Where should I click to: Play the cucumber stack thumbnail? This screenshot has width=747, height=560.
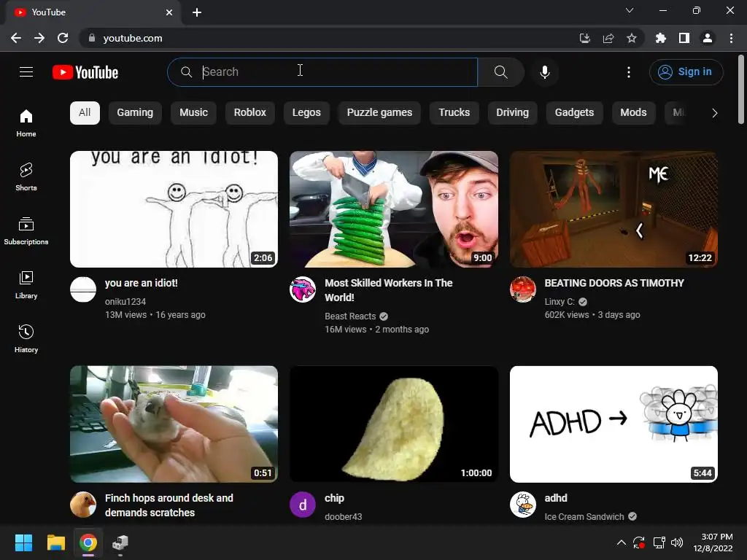click(x=394, y=209)
